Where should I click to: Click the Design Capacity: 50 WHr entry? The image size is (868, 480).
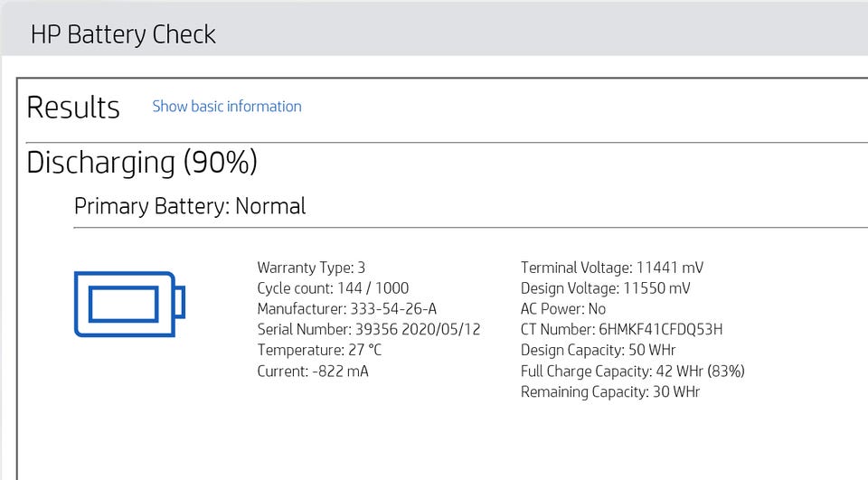[x=598, y=351]
